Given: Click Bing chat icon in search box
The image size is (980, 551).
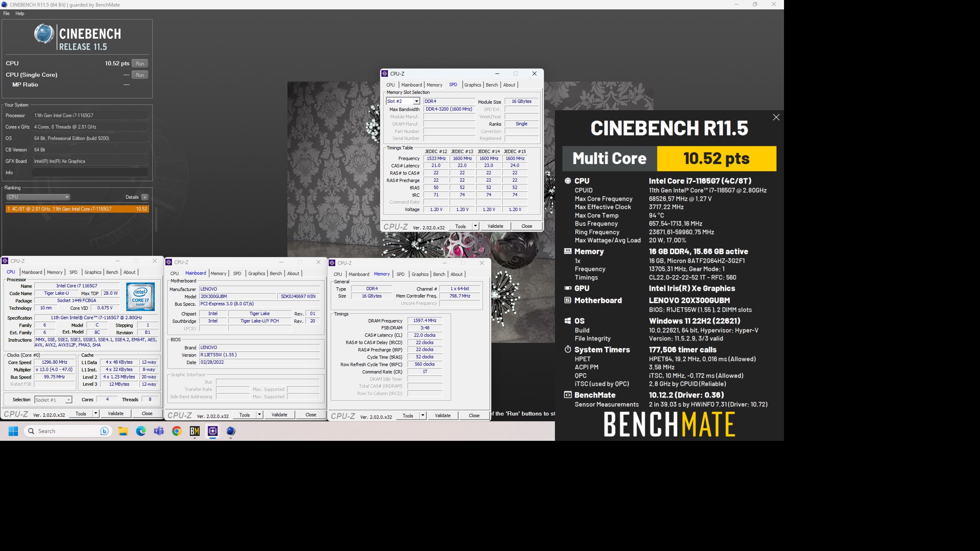Looking at the screenshot, I should pos(105,431).
